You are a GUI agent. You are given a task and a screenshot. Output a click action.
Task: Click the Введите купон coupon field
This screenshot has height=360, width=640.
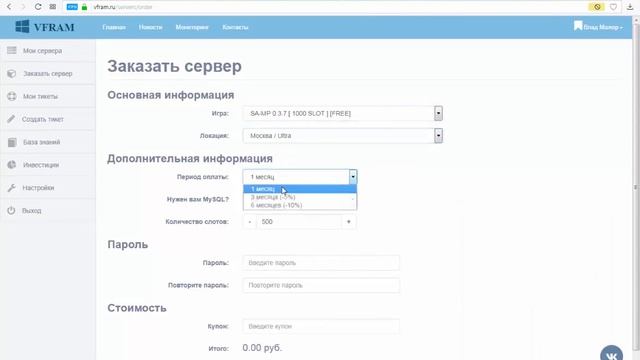[x=321, y=327]
